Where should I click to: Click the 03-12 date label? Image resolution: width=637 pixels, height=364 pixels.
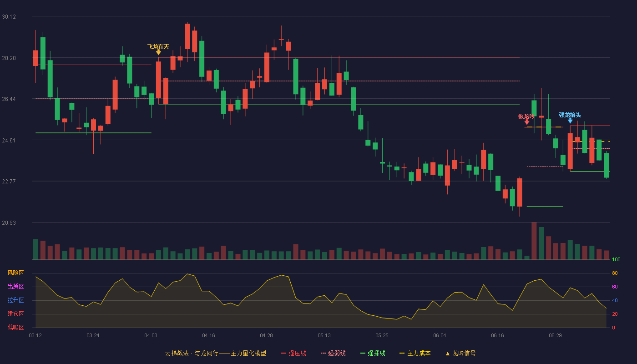point(35,335)
